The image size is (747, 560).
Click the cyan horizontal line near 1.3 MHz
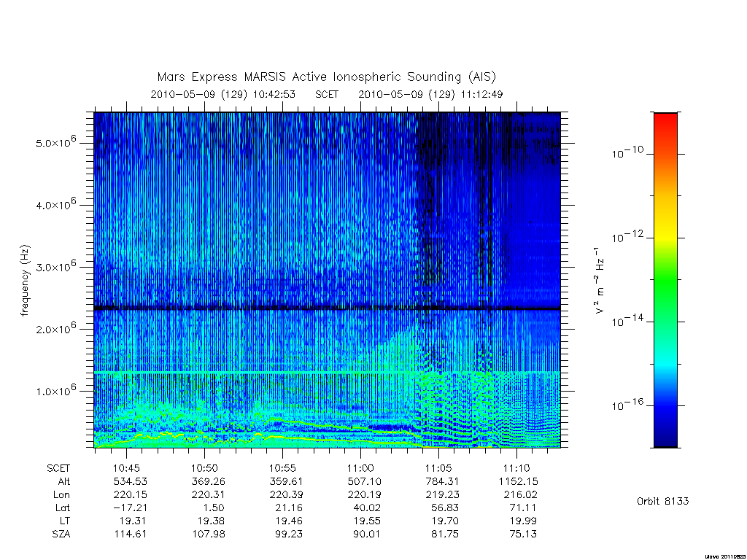tap(328, 372)
